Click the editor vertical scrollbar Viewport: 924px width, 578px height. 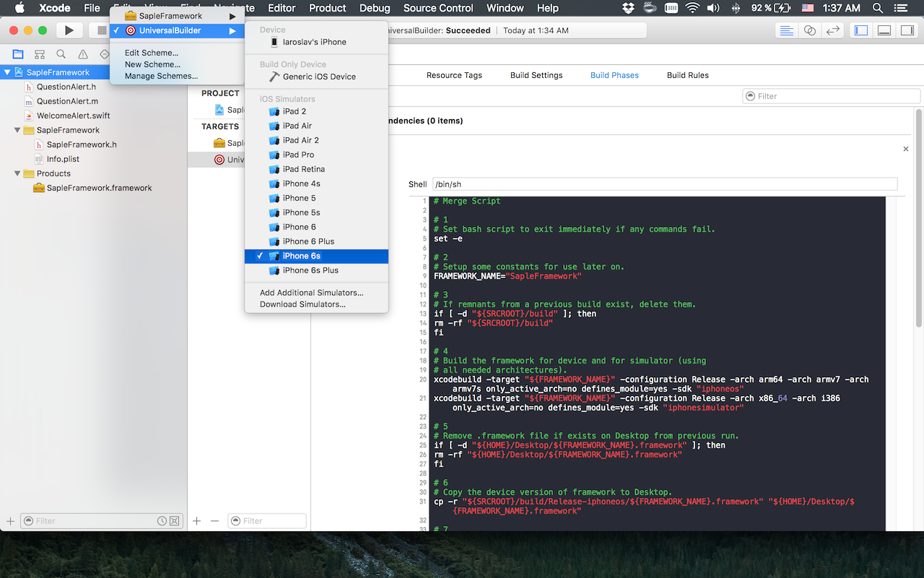pos(919,217)
